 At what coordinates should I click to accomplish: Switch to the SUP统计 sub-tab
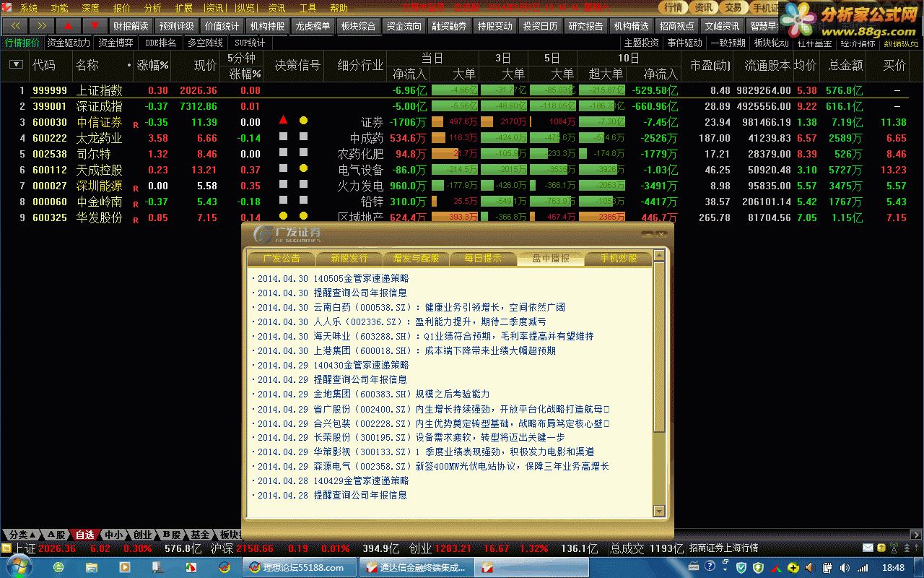click(x=250, y=43)
